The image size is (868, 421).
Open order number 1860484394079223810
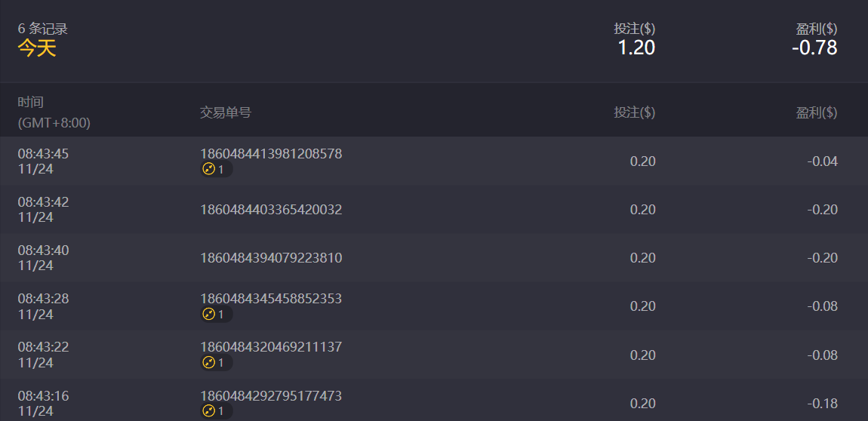click(271, 258)
